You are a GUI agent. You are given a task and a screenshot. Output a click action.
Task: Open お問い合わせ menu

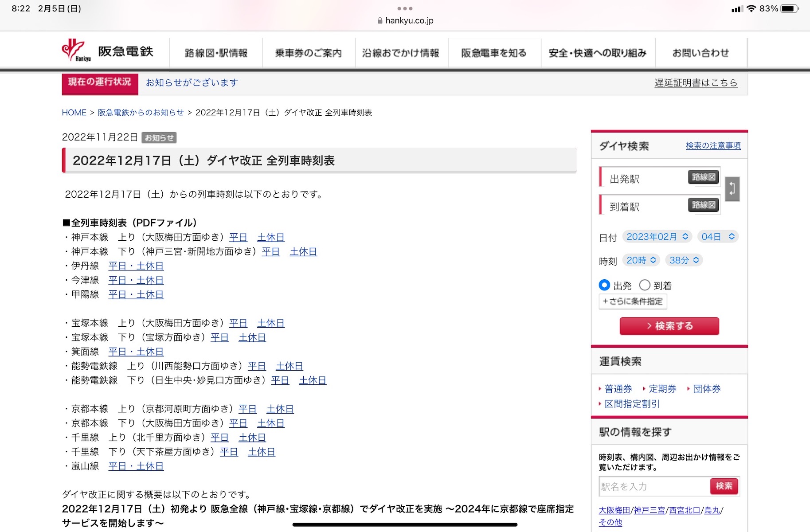[701, 53]
